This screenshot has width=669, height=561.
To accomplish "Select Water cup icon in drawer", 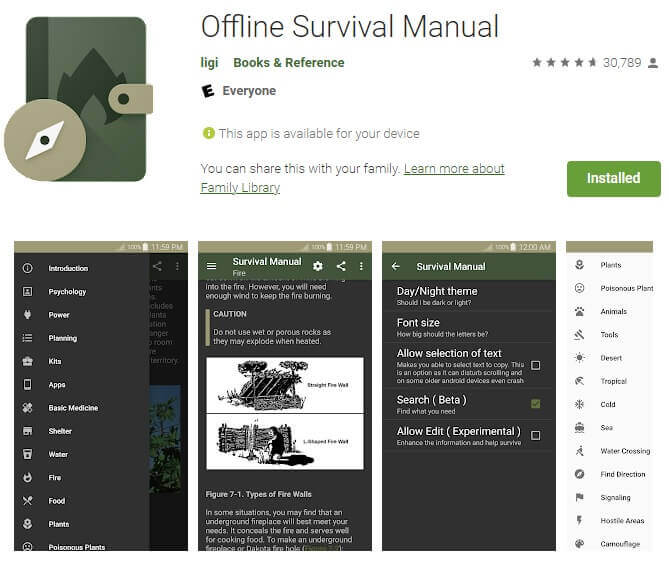I will pos(27,454).
